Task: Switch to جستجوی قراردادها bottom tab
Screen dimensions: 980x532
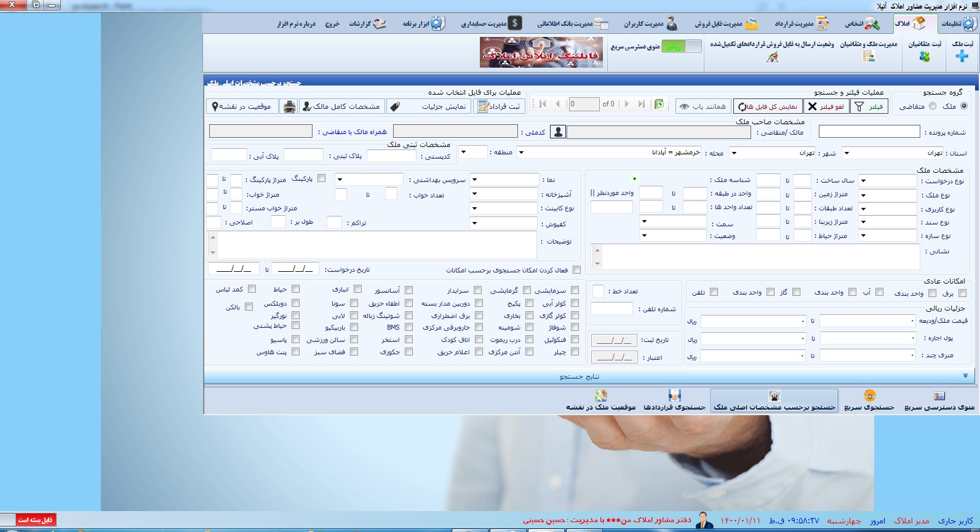Action: point(674,400)
